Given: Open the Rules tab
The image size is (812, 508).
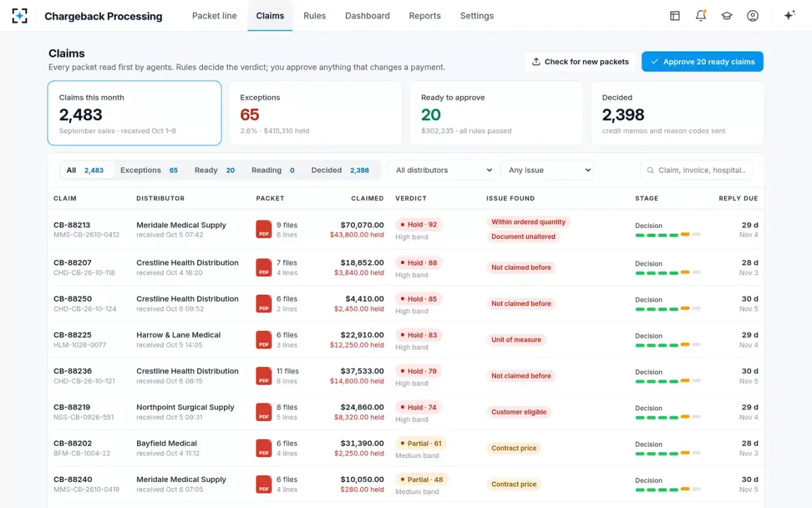Looking at the screenshot, I should 315,16.
